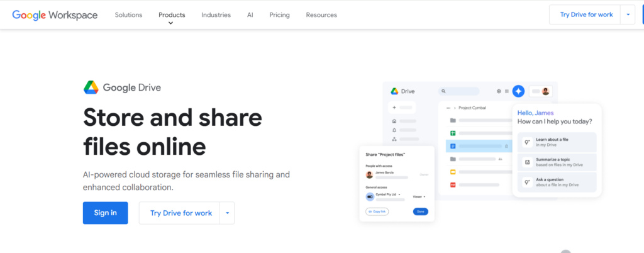Click the search bar in Drive preview
This screenshot has width=644, height=253.
tap(460, 91)
